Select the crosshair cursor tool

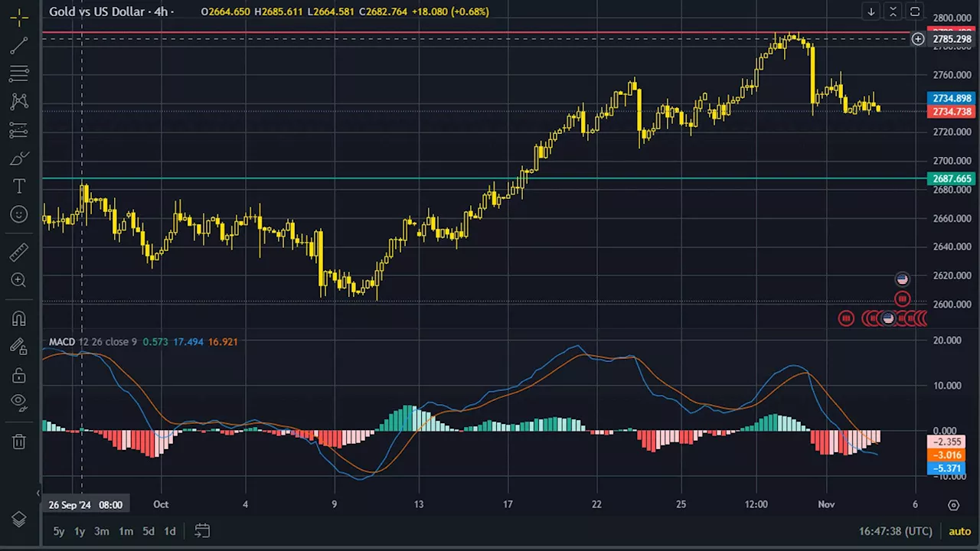click(19, 17)
